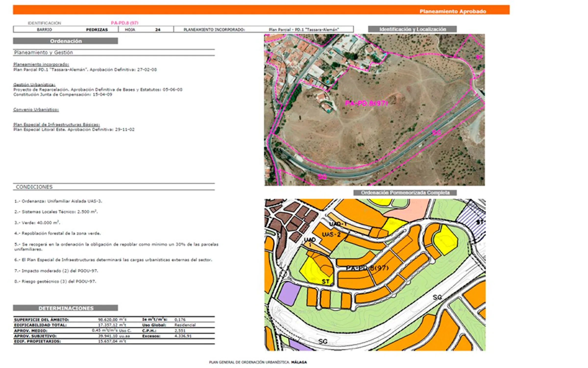Click the Planeamiento Aprobado orange header

pos(452,11)
